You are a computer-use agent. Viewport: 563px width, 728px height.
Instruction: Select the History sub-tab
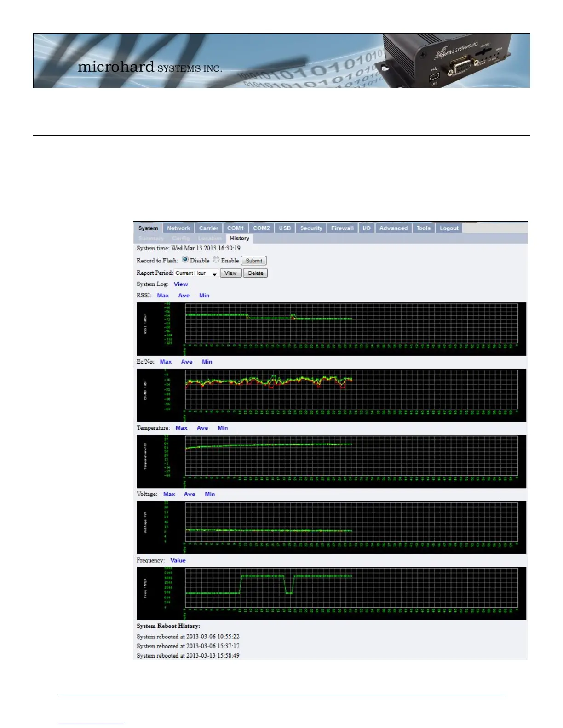tap(240, 238)
